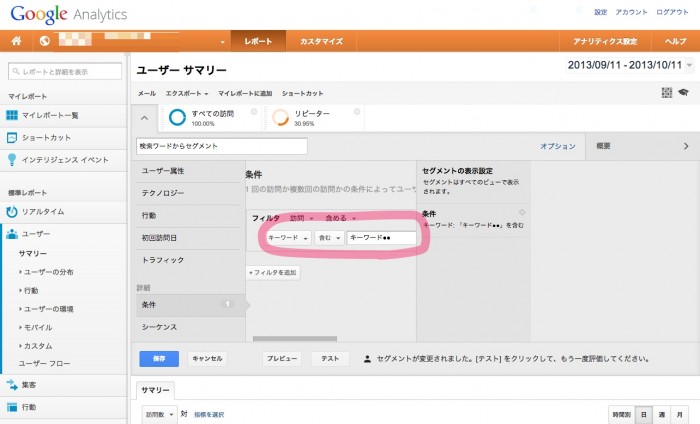The height and width of the screenshot is (424, 700).
Task: Remove the リピーター segment with its close icon
Action: (351, 111)
